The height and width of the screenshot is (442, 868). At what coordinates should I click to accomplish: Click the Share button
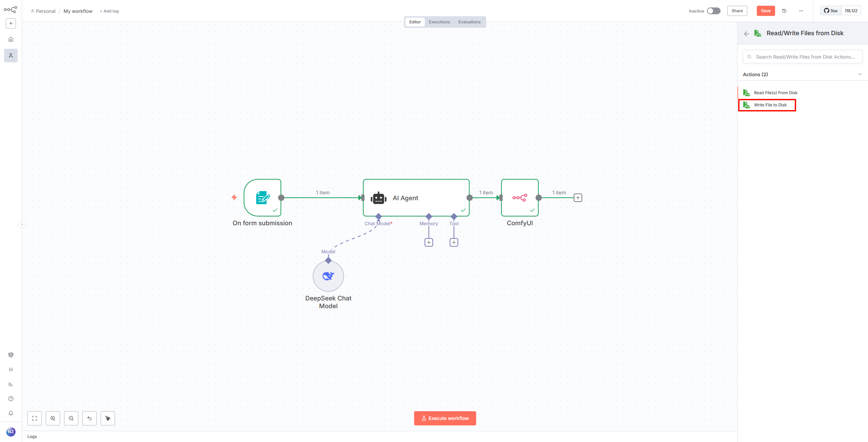click(x=737, y=11)
